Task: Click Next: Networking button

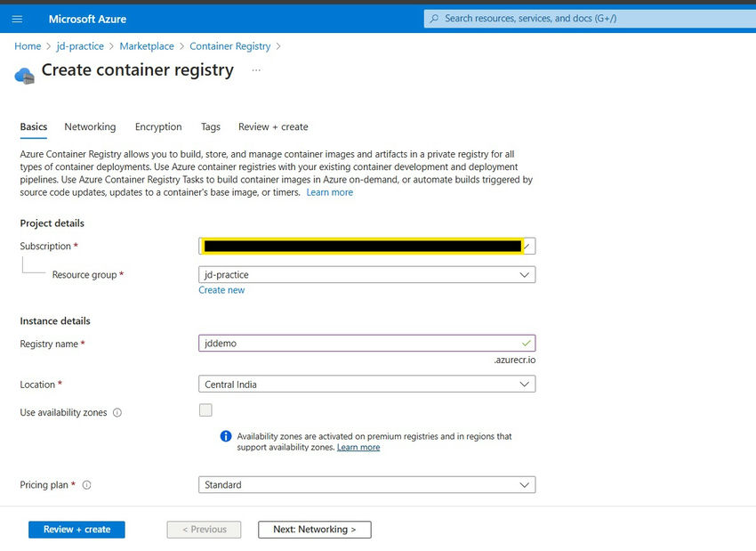Action: point(314,530)
